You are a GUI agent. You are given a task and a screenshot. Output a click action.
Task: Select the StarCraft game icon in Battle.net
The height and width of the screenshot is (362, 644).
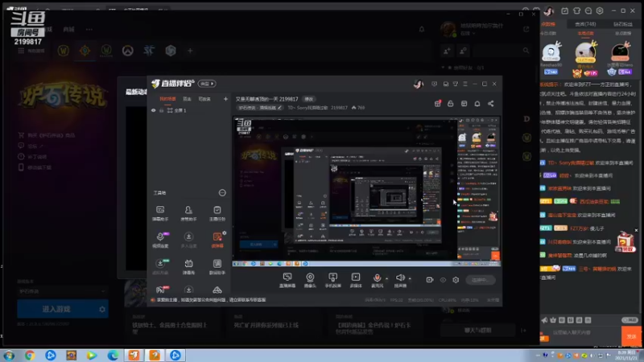click(x=149, y=51)
